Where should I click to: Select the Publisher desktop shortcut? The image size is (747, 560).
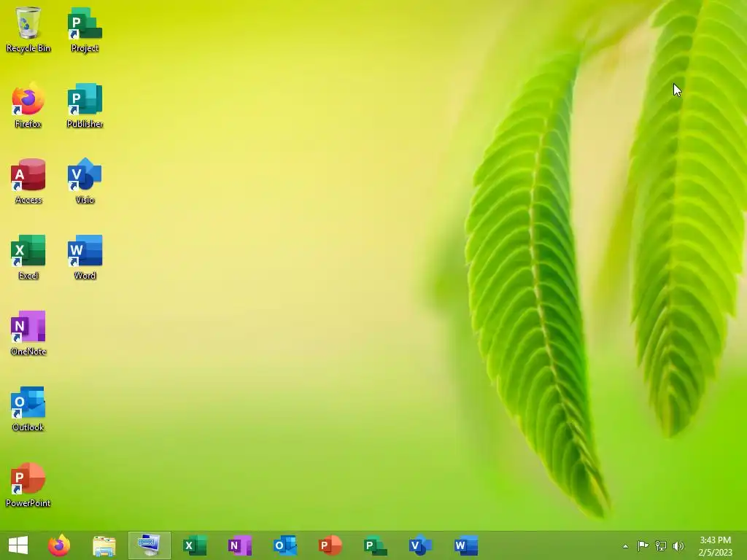click(85, 105)
